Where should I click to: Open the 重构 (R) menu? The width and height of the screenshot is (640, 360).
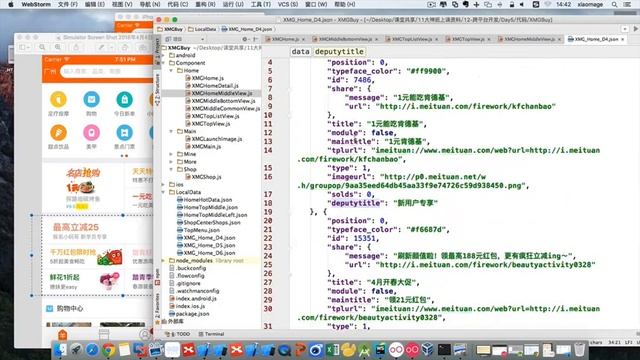[205, 4]
